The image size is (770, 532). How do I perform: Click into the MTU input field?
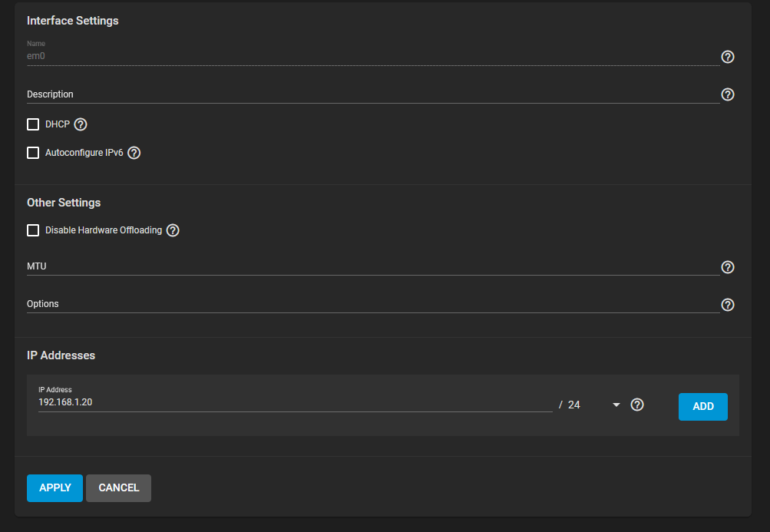[373, 266]
